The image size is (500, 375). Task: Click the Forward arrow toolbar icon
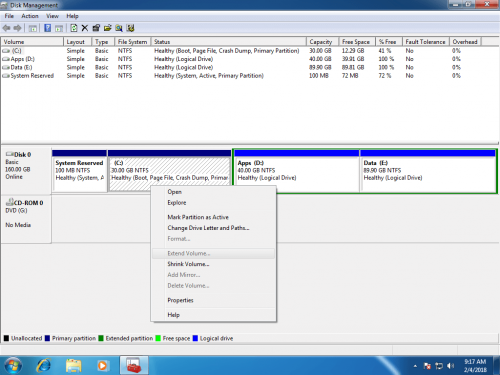point(18,28)
